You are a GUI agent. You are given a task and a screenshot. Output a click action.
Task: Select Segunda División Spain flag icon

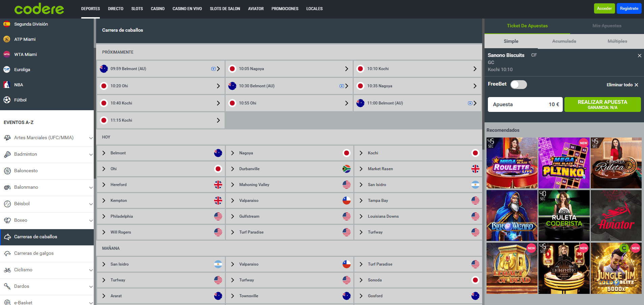(7, 24)
